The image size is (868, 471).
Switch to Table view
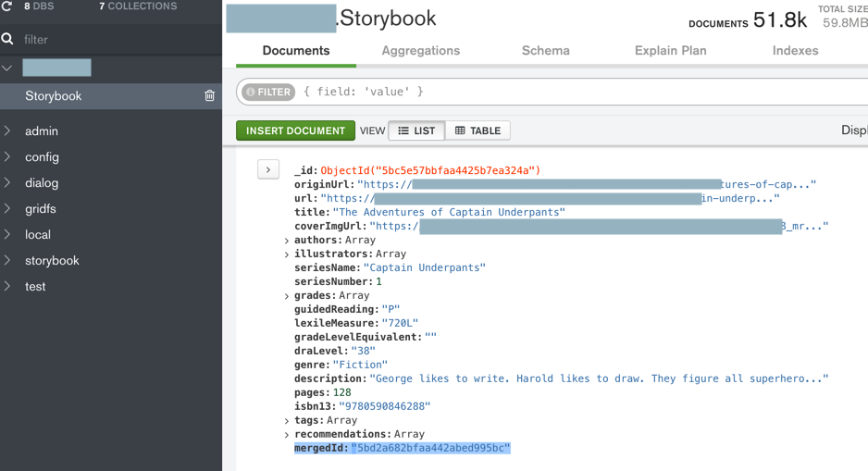point(477,130)
